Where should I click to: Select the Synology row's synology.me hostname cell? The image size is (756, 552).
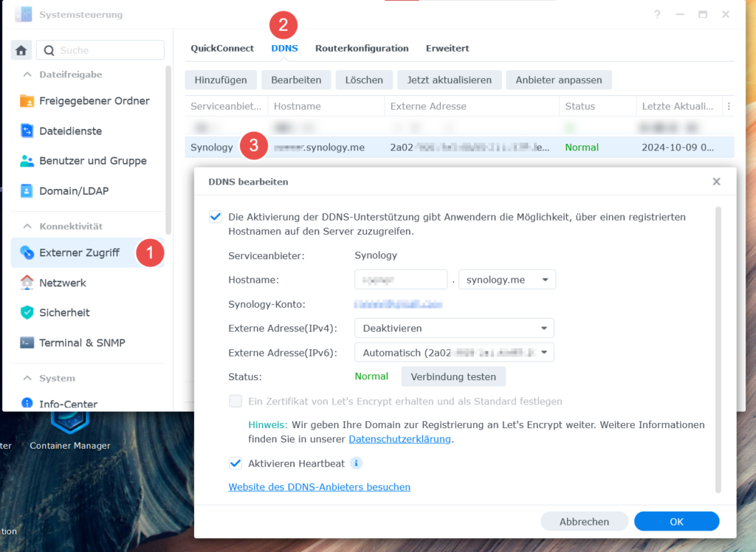coord(319,148)
